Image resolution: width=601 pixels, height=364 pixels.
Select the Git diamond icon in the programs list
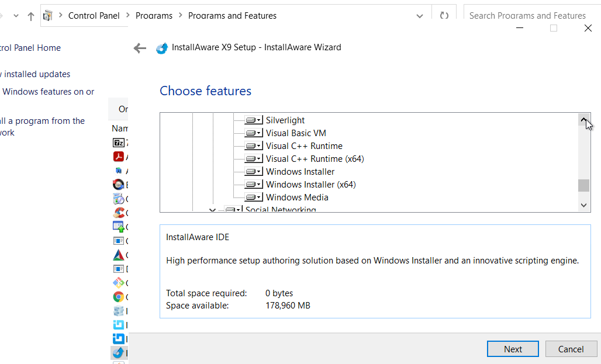coord(119,283)
